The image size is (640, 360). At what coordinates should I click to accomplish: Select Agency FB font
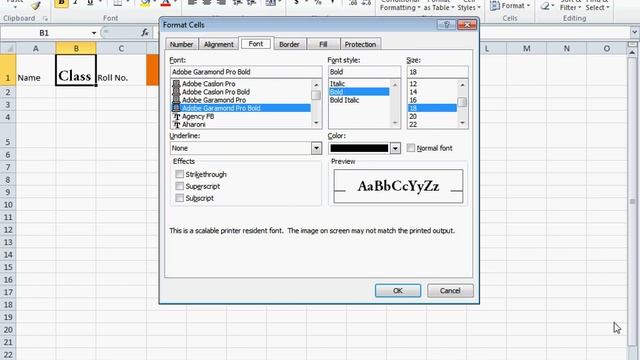(198, 116)
